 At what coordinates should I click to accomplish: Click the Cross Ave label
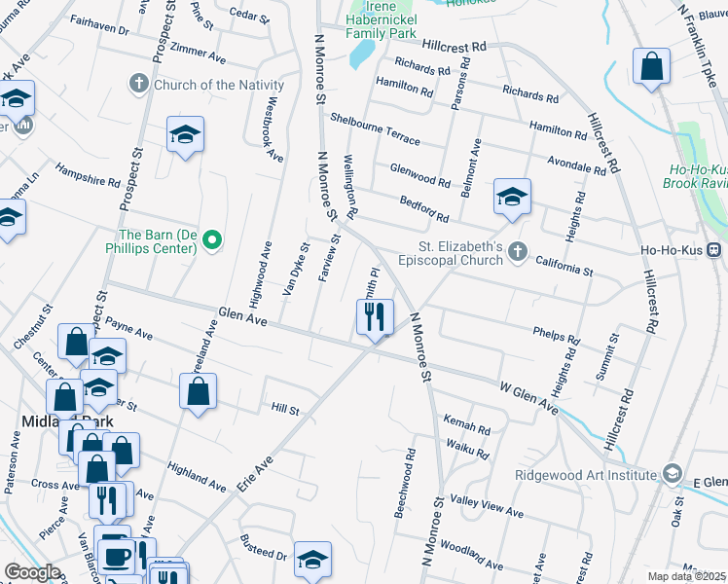tap(55, 485)
